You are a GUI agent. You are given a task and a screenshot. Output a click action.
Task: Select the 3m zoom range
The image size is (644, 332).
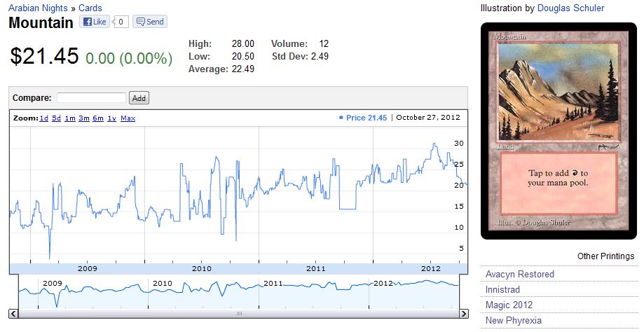[84, 118]
